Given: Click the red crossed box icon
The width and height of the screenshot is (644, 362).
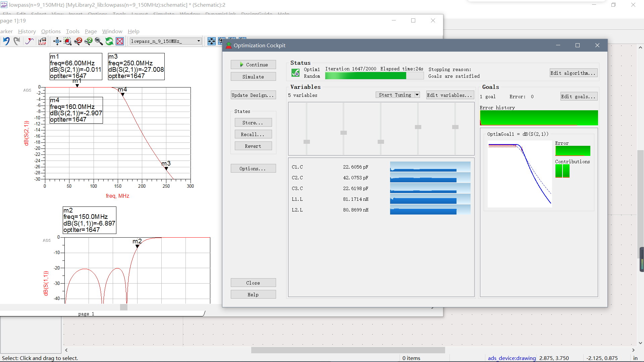Looking at the screenshot, I should (120, 41).
